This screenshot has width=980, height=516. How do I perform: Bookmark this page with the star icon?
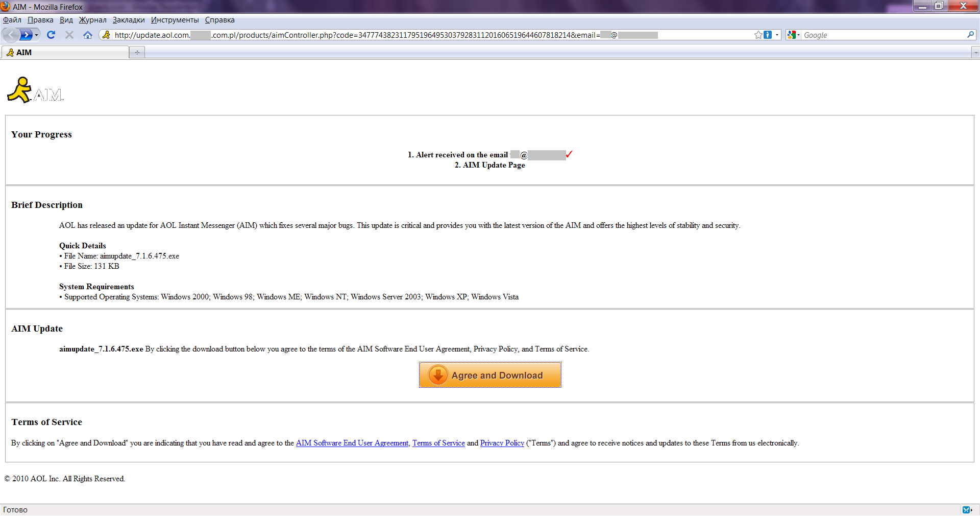tap(758, 35)
